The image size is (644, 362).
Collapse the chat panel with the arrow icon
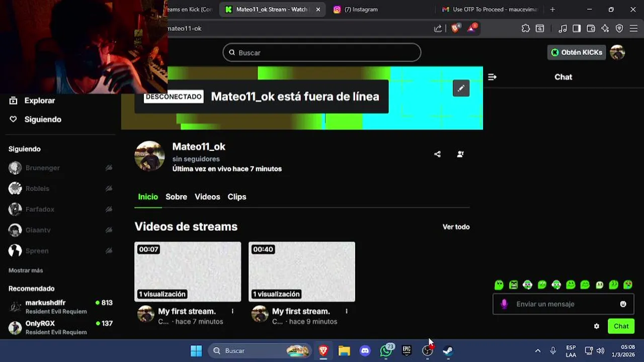[492, 77]
